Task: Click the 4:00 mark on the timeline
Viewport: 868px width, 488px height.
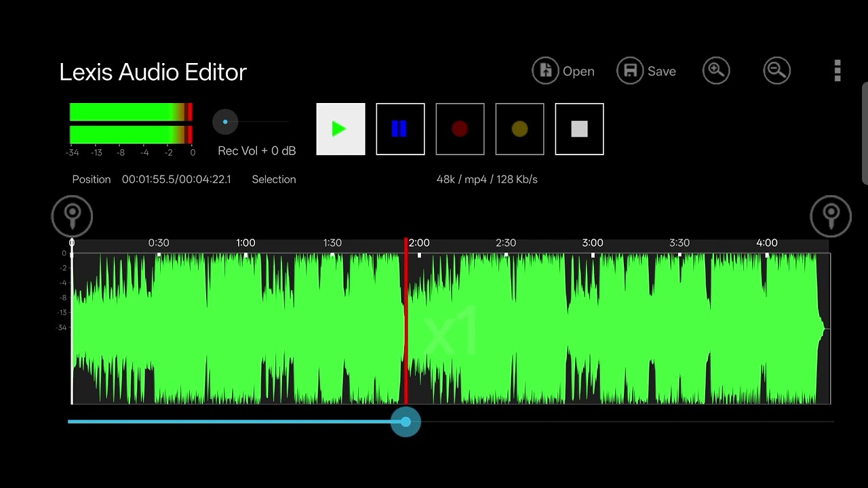Action: coord(767,243)
